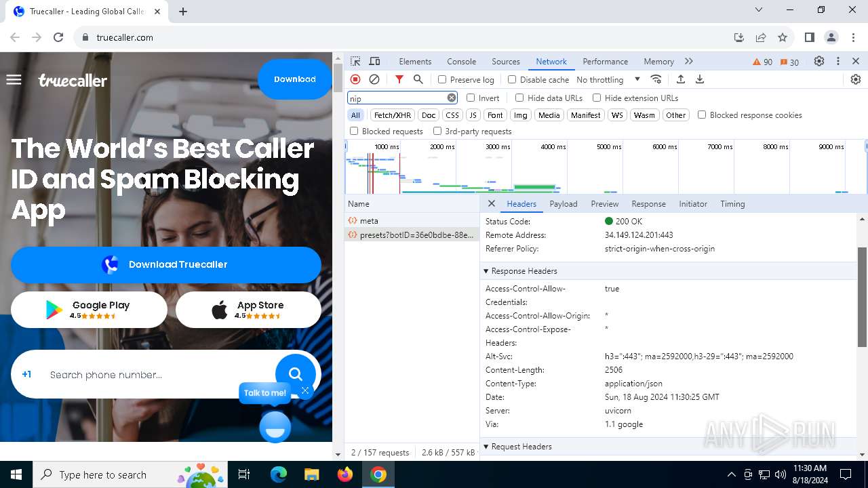Toggle the device toolbar icon
The width and height of the screenshot is (868, 488).
tap(374, 61)
